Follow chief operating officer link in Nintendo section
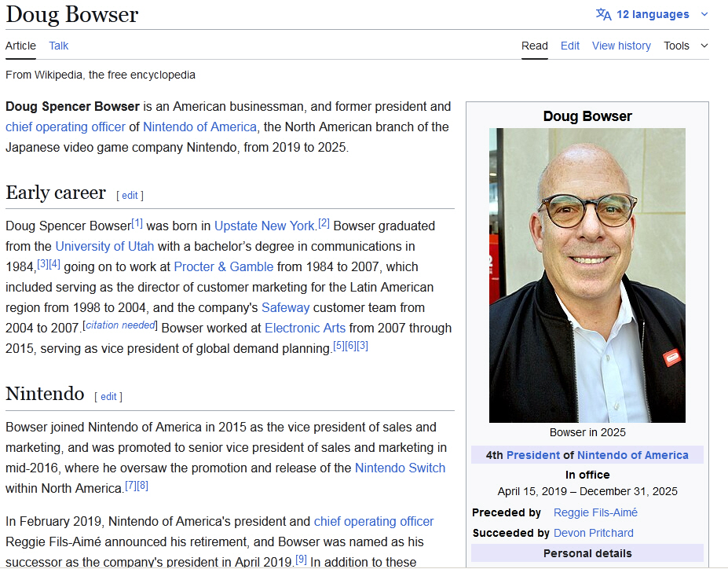Screen dimensions: 728x569 374,522
